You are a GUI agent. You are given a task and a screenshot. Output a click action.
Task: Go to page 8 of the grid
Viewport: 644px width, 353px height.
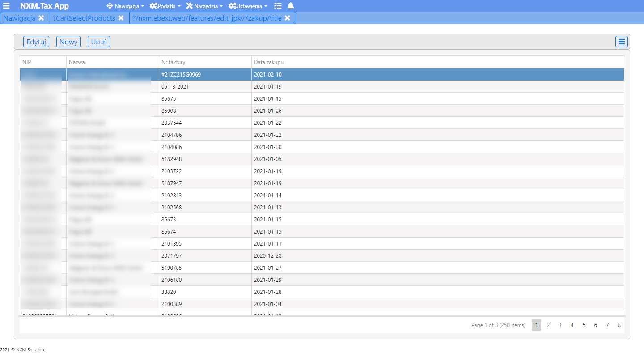click(619, 325)
